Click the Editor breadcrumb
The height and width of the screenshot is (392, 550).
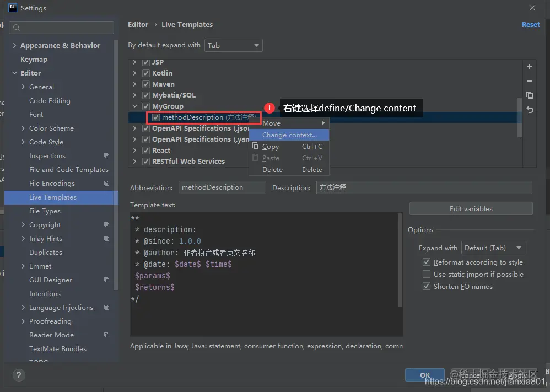(x=138, y=25)
